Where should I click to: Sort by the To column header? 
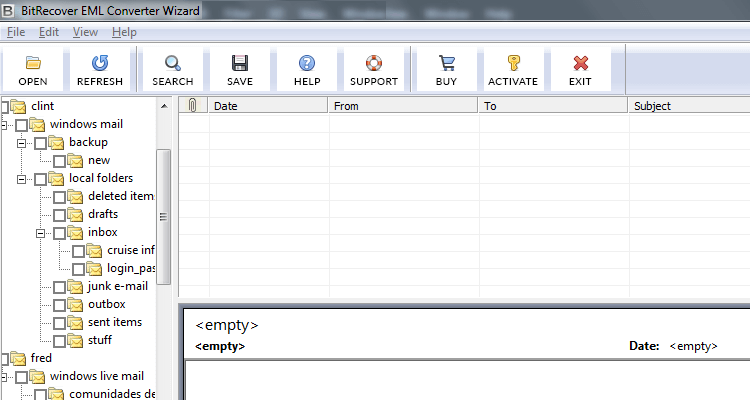pos(553,105)
